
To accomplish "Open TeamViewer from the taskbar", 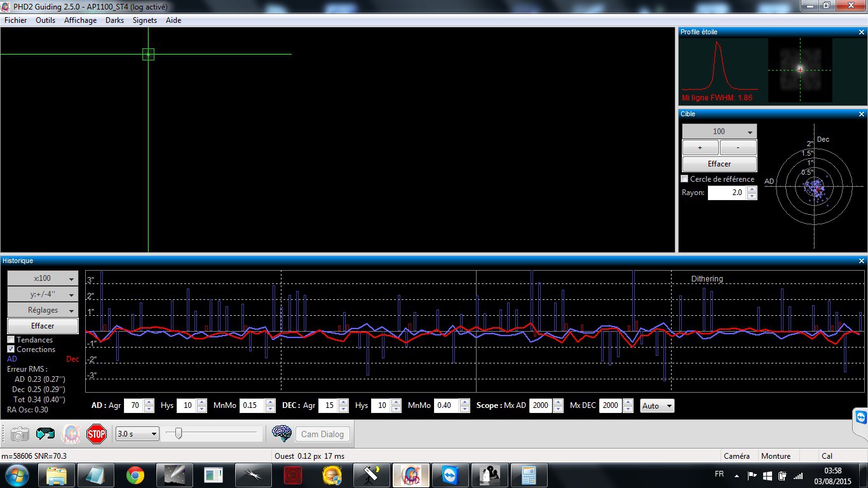I will [450, 475].
